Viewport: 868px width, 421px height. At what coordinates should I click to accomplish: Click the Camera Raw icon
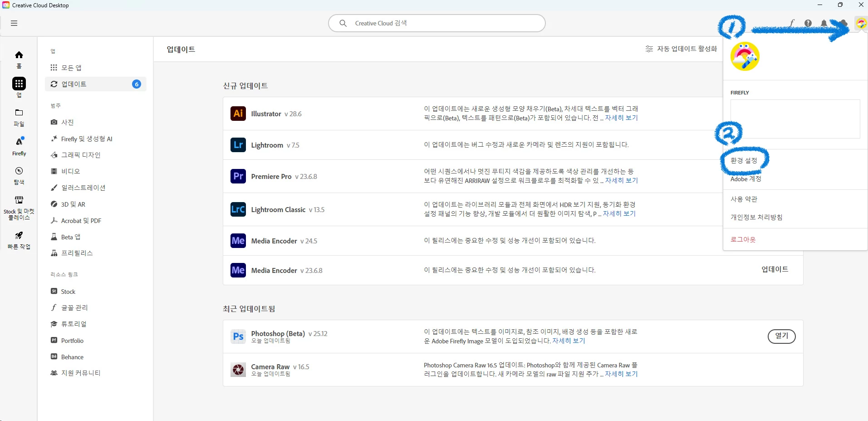[238, 370]
